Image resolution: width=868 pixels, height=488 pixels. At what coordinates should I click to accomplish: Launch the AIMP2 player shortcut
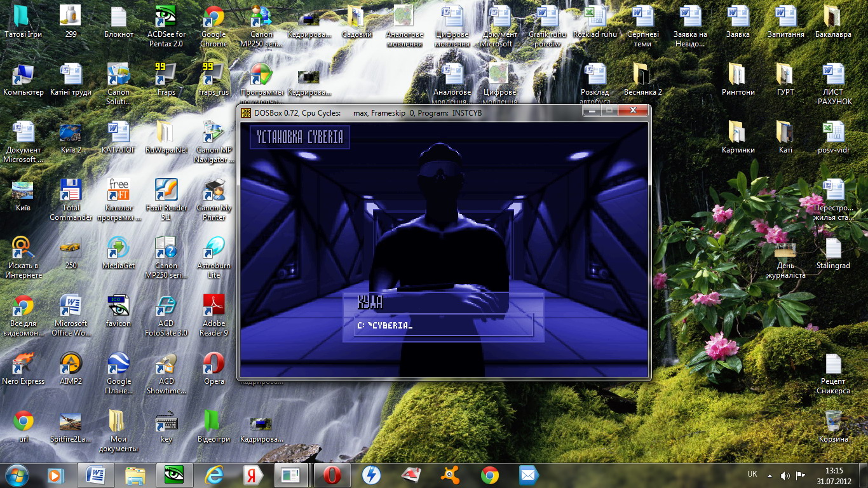pos(71,369)
